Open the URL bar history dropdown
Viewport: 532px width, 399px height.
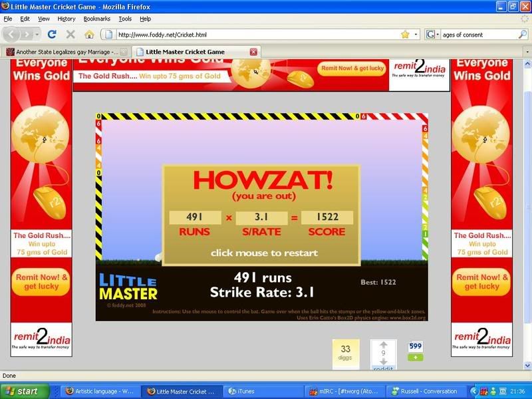click(416, 35)
